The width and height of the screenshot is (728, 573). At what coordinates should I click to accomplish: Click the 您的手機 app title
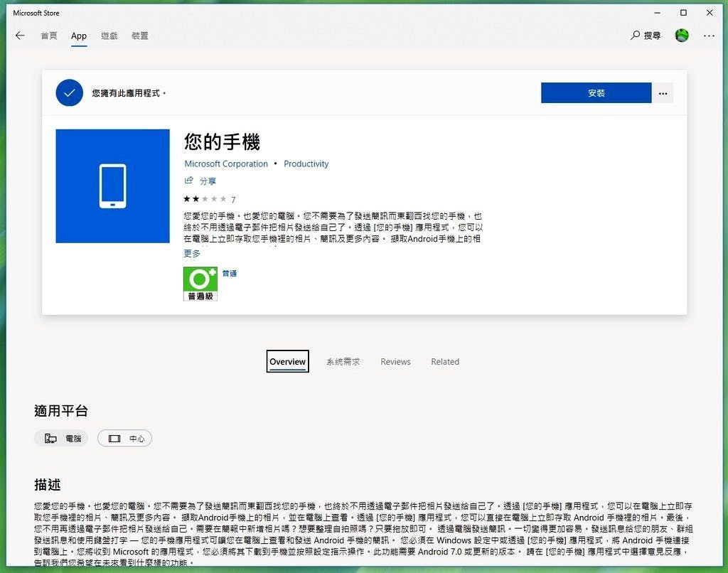point(222,141)
